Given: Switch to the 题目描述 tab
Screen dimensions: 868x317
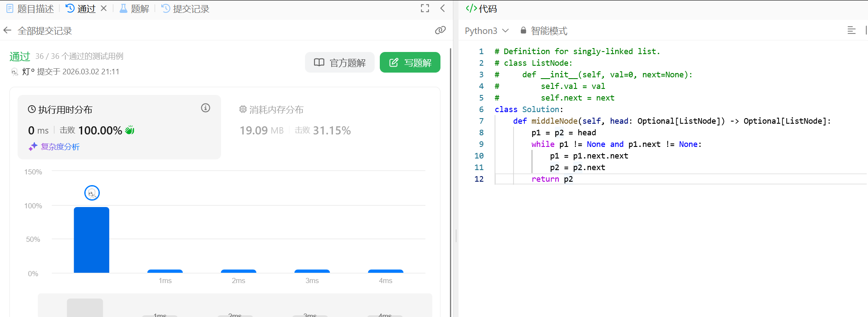Looking at the screenshot, I should (30, 9).
